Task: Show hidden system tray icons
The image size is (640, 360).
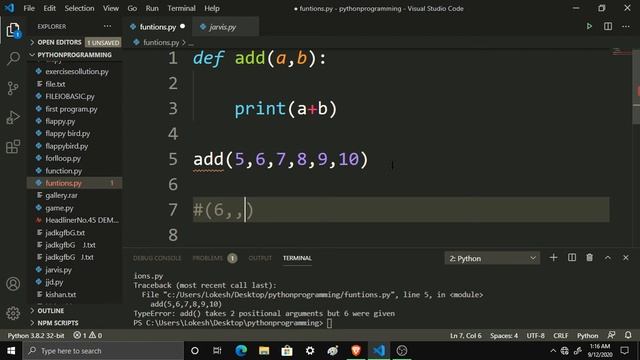Action: coord(553,351)
